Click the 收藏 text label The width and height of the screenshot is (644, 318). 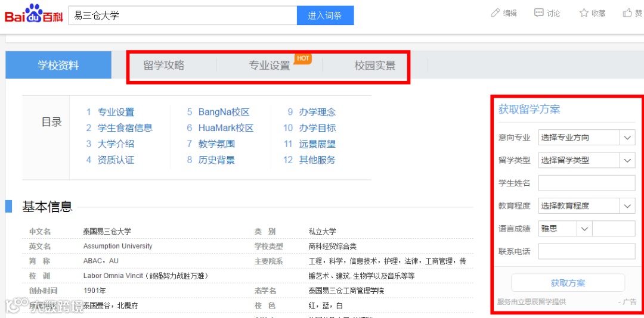(599, 13)
